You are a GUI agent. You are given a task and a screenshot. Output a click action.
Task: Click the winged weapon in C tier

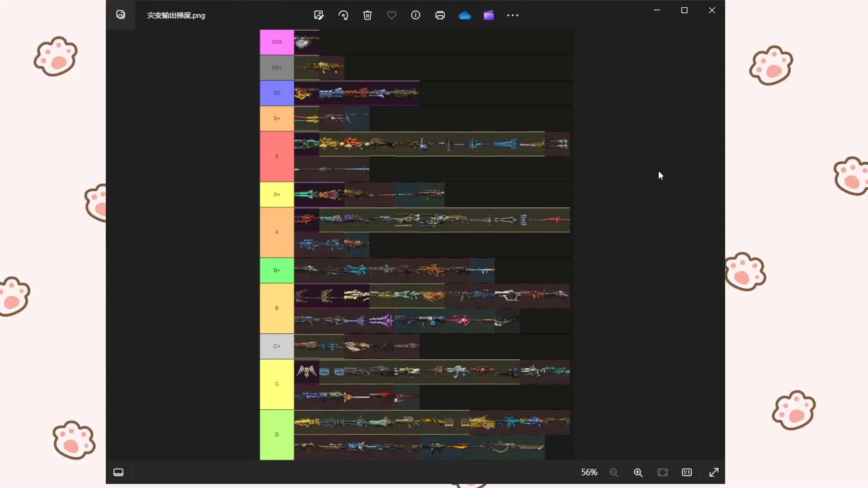click(307, 371)
